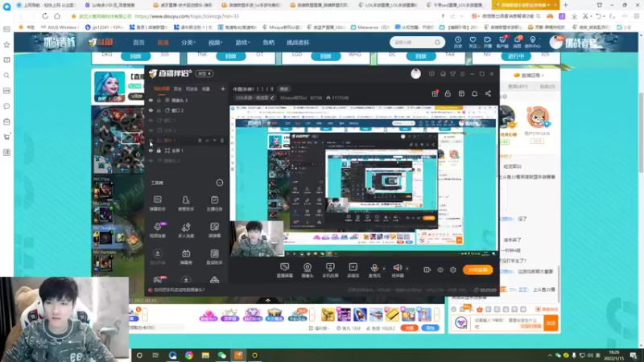Image resolution: width=644 pixels, height=362 pixels.
Task: Open the 弹幕秀 tool
Action: point(186,257)
